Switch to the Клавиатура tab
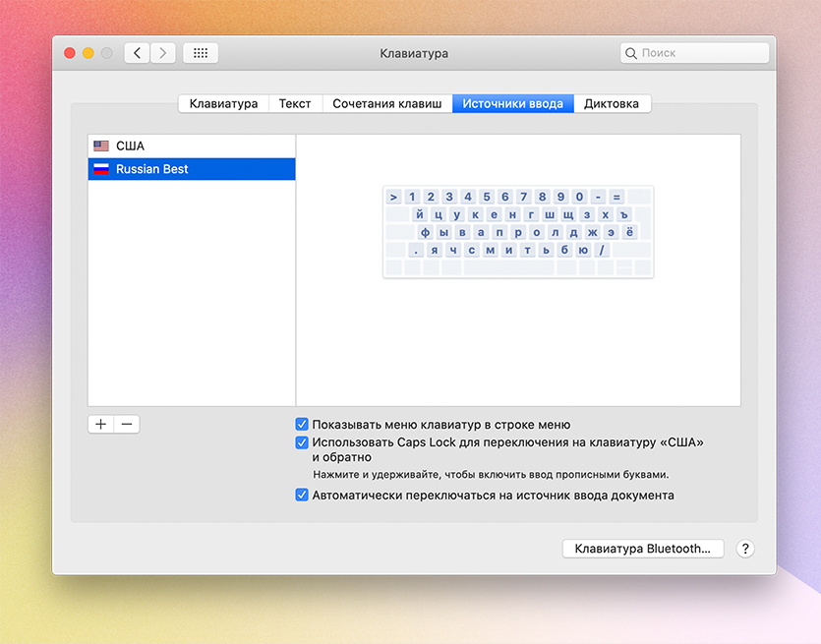This screenshot has height=644, width=821. pyautogui.click(x=223, y=103)
